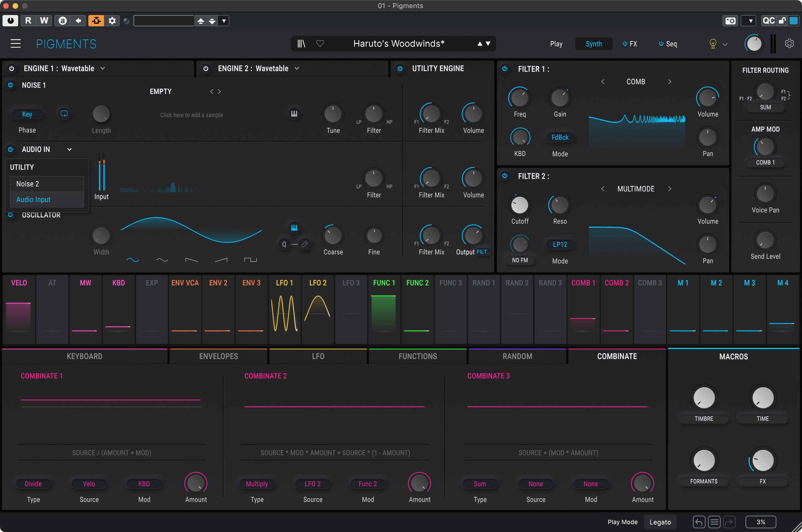Switch to the Envelopes tab
This screenshot has width=802, height=532.
click(x=218, y=356)
